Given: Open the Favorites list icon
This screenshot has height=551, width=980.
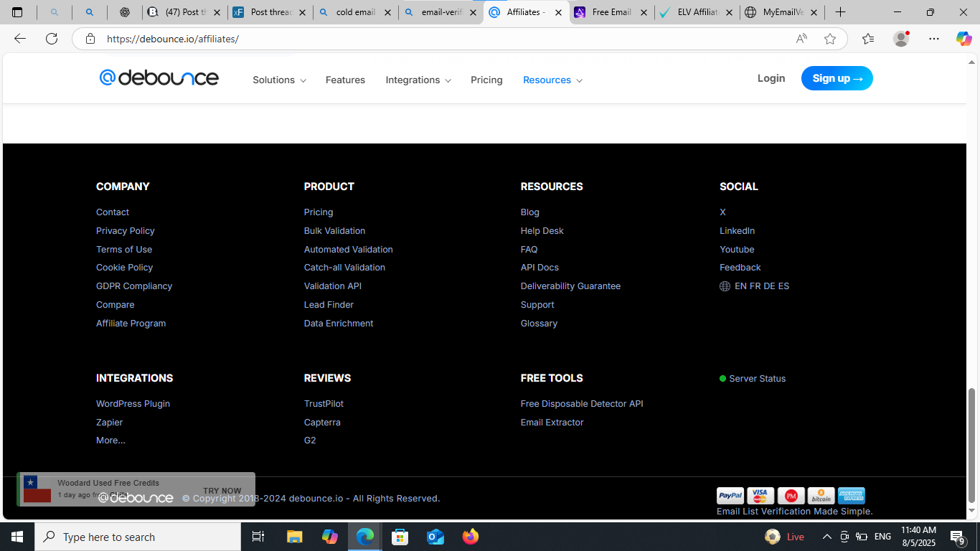Looking at the screenshot, I should pyautogui.click(x=868, y=39).
